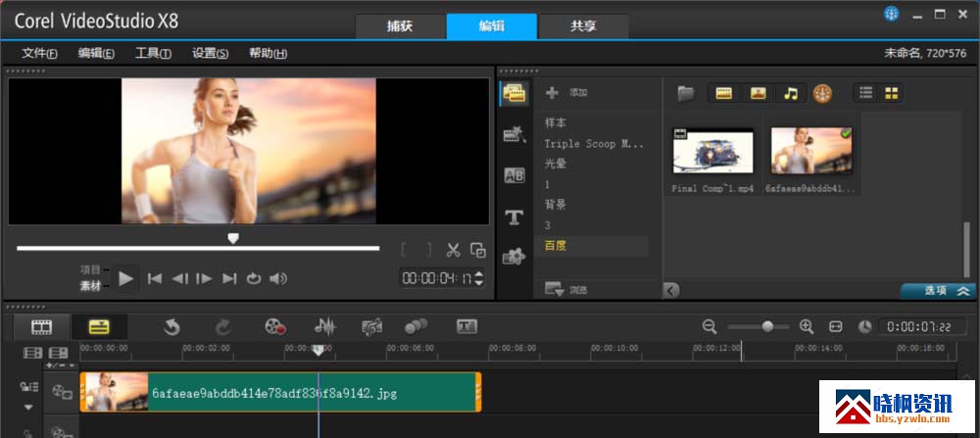The height and width of the screenshot is (438, 980).
Task: Zoom out the timeline with minus magnifier
Action: click(x=710, y=326)
